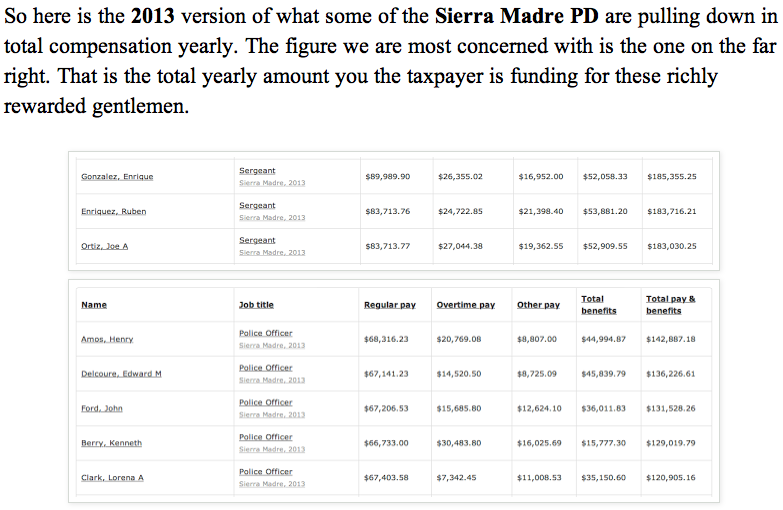The width and height of the screenshot is (783, 510).
Task: Click Police Officer title in Amos, Henry's row
Action: click(x=265, y=333)
